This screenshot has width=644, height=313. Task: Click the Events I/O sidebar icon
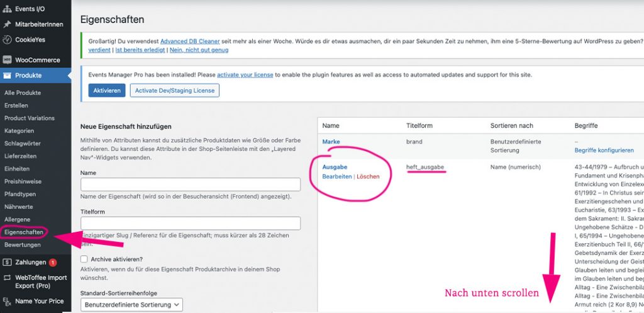(8, 10)
